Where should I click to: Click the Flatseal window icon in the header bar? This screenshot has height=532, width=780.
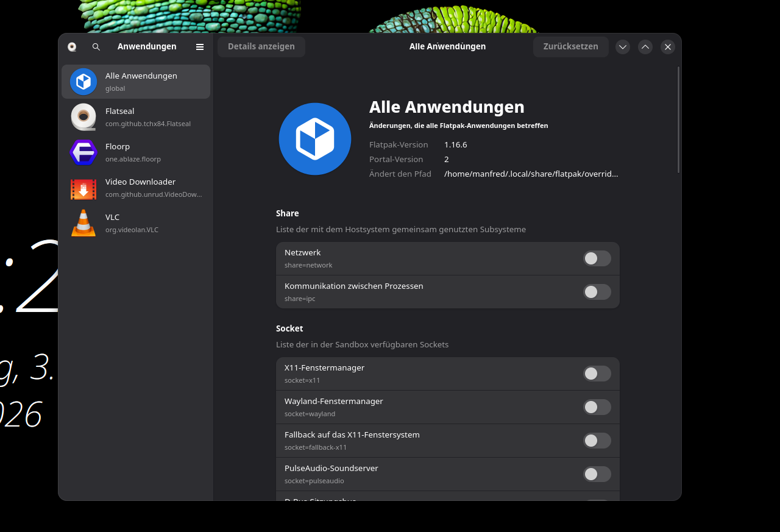72,47
